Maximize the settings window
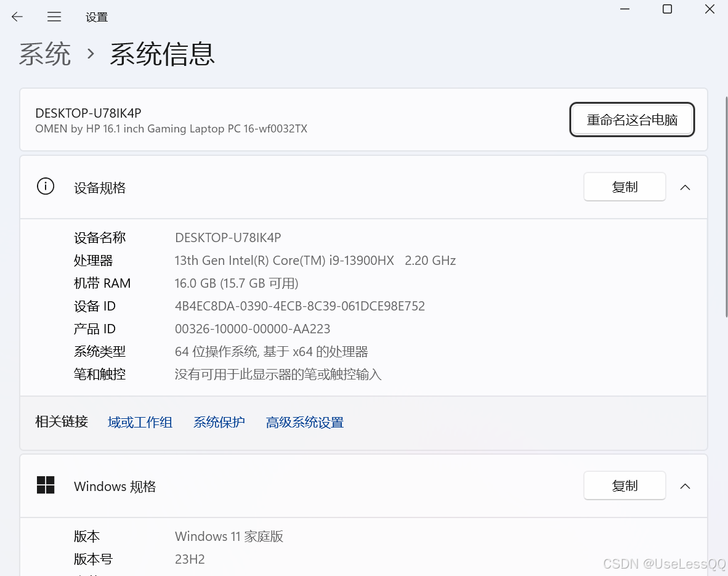This screenshot has height=576, width=728. [667, 9]
